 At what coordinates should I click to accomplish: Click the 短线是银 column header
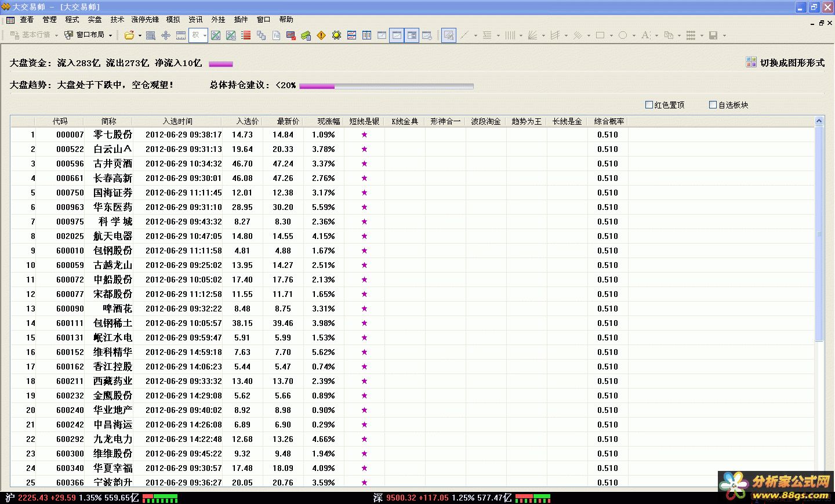(364, 121)
